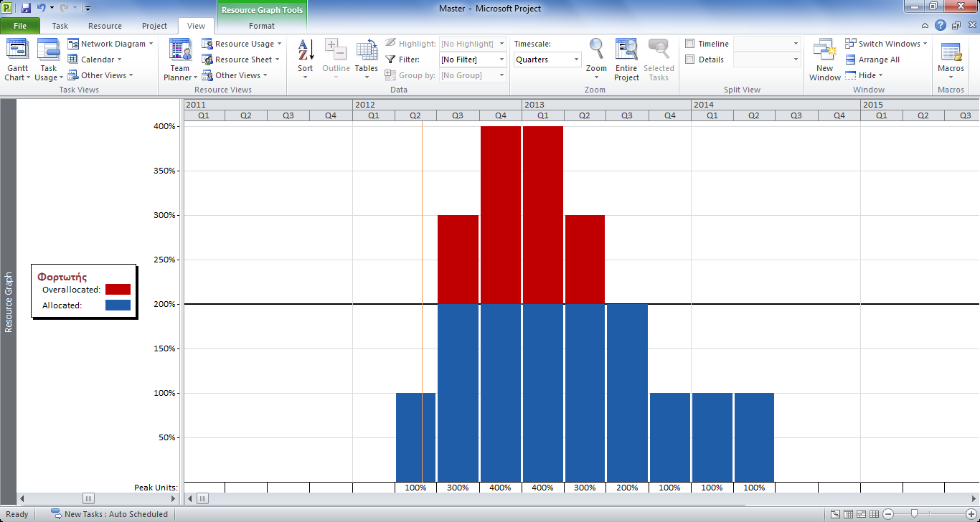Click the Resource Graph vertical view label
Image resolution: width=980 pixels, height=522 pixels.
[9, 302]
